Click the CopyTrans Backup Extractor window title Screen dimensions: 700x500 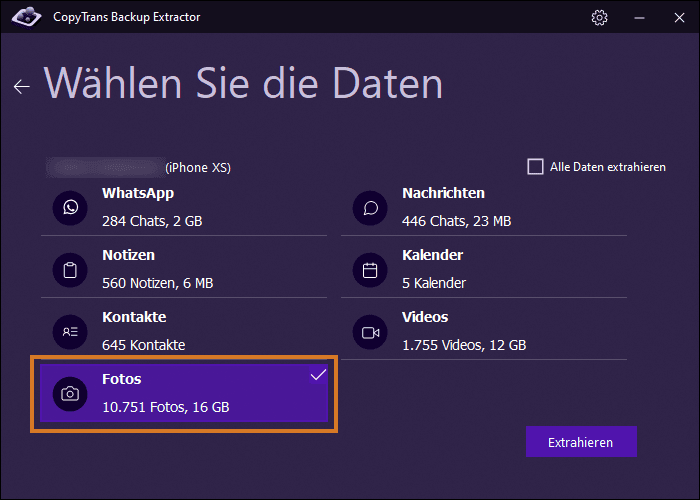click(x=127, y=17)
